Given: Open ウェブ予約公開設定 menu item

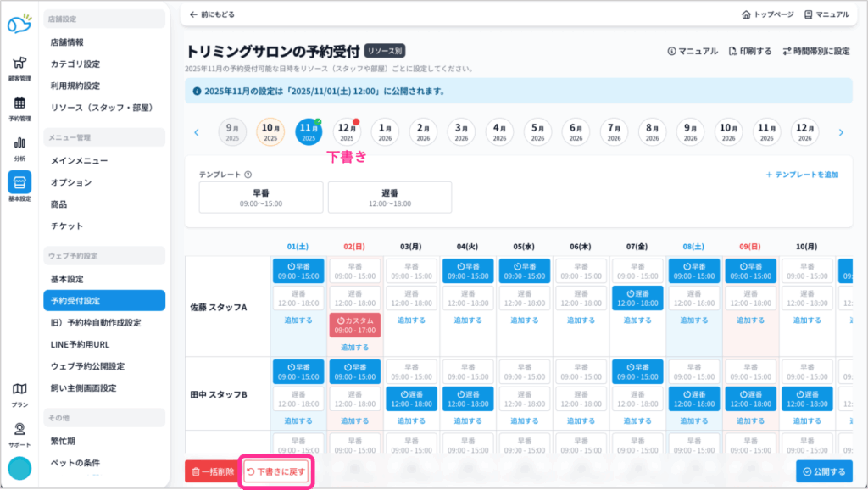Looking at the screenshot, I should click(87, 366).
